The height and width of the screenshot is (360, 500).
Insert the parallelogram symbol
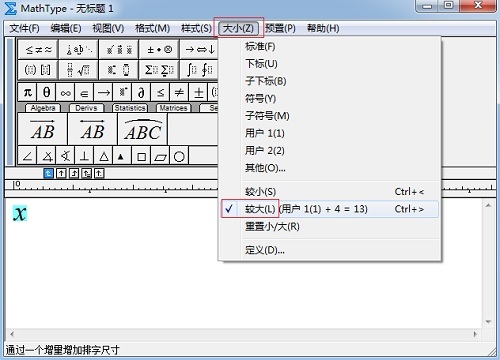160,156
